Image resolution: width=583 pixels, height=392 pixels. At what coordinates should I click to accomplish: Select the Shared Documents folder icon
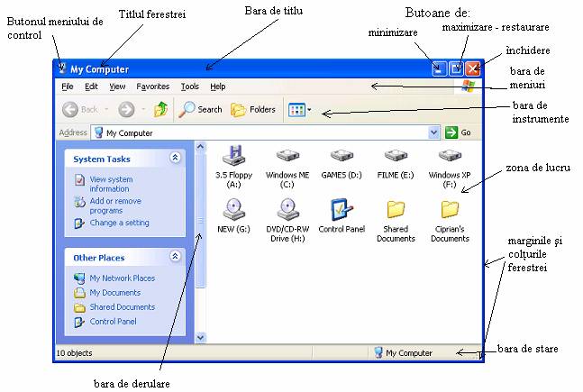click(395, 210)
